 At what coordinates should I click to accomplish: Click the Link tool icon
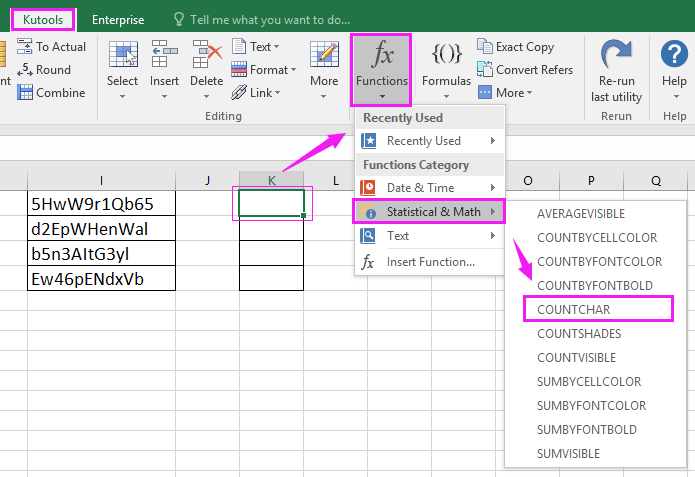(239, 92)
